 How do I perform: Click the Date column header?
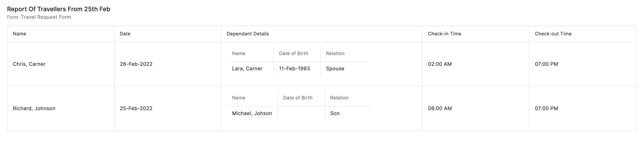[x=125, y=34]
